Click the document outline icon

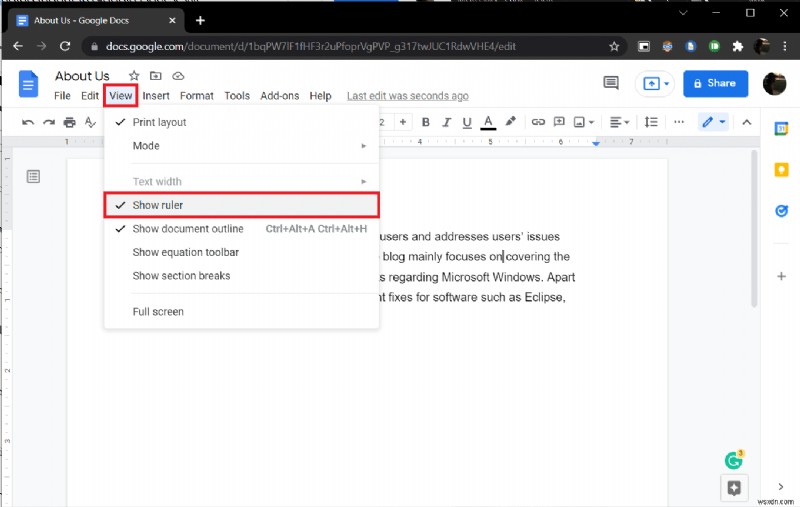tap(33, 176)
